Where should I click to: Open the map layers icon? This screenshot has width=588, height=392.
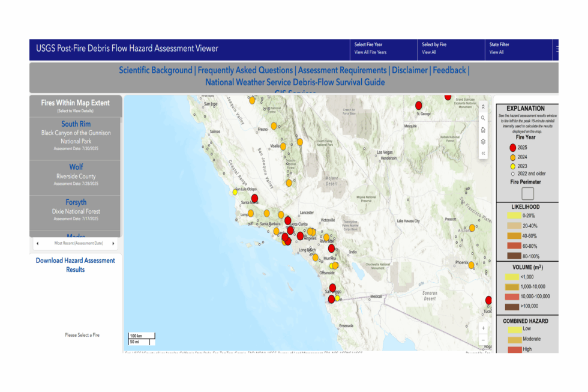(483, 142)
